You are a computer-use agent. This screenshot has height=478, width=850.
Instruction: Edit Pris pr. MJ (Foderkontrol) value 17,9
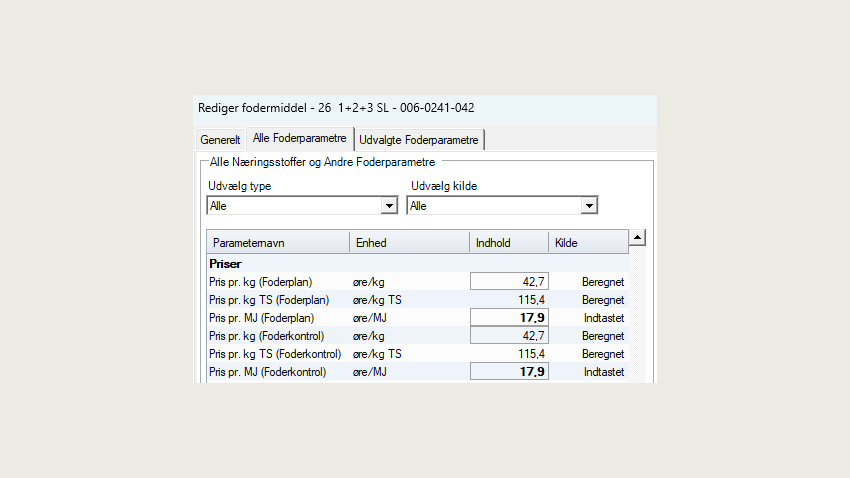[509, 372]
